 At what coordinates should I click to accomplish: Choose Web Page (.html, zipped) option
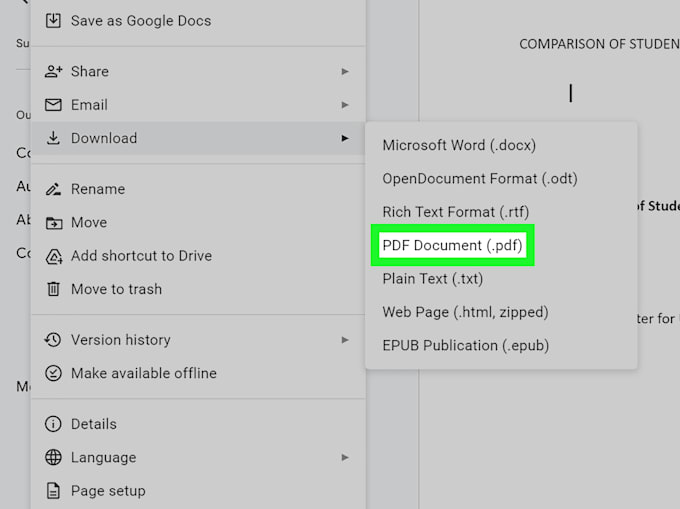[x=465, y=312]
